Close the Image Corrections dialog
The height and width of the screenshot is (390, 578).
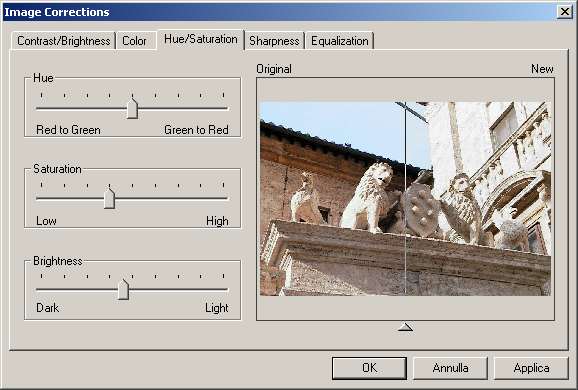565,12
